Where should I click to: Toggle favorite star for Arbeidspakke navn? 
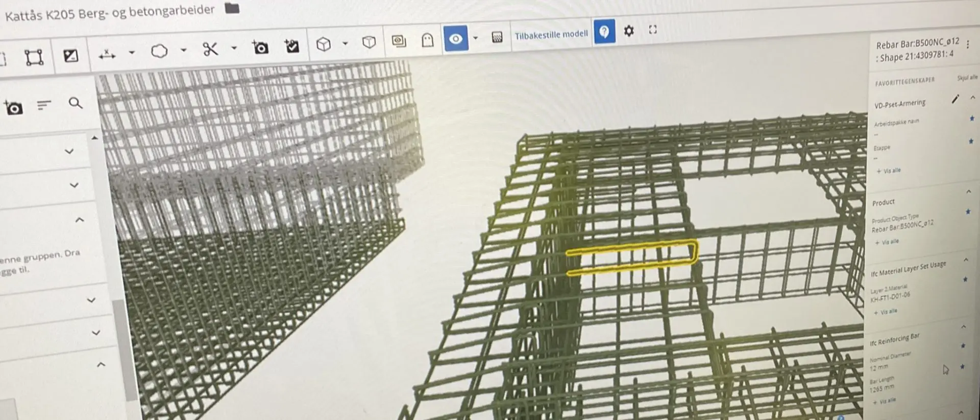[x=972, y=119]
